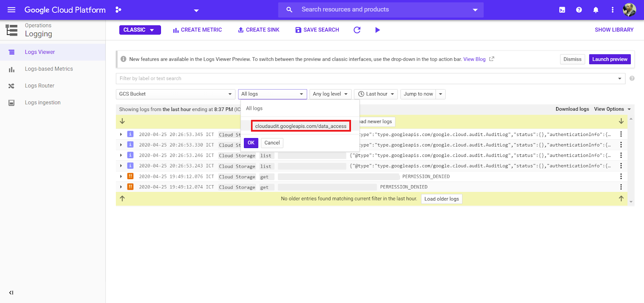Click CREATE SINK button

[x=258, y=30]
